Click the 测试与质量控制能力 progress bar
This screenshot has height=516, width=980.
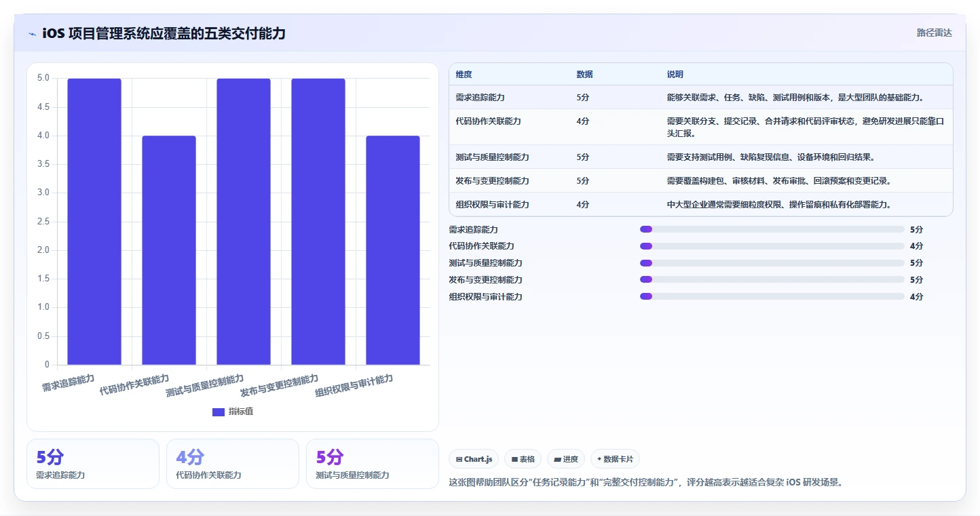click(772, 263)
